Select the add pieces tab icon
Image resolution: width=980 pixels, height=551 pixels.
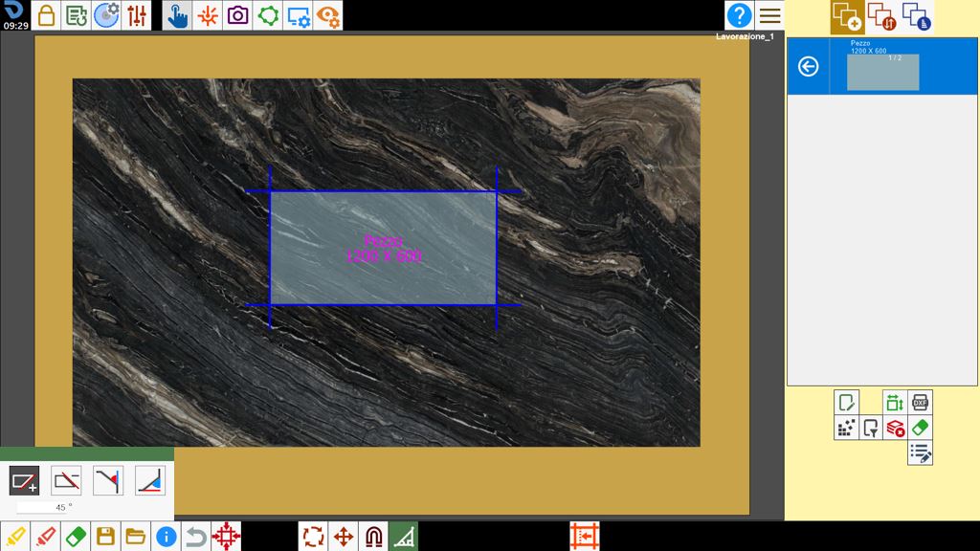(848, 17)
